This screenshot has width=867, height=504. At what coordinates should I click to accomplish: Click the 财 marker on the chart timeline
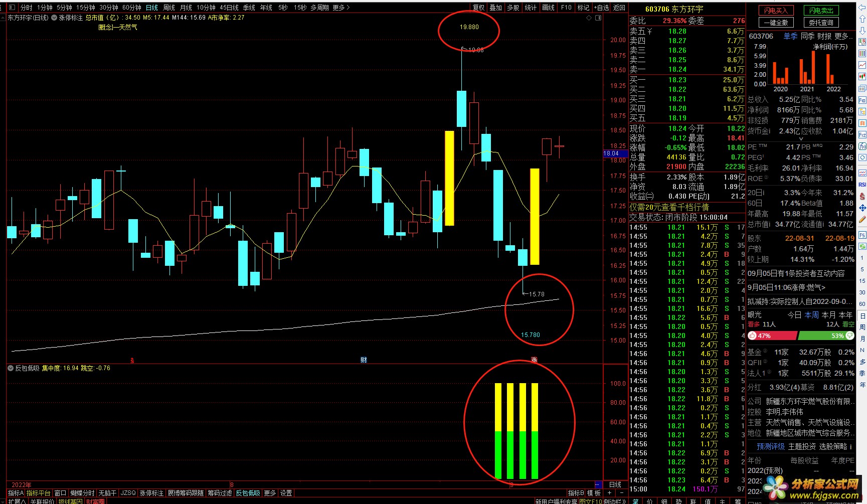coord(364,360)
